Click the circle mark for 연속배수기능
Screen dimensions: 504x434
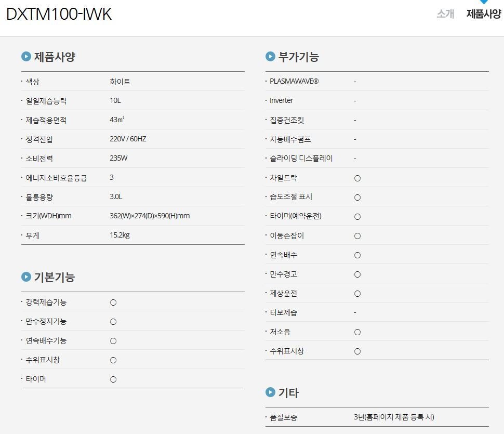[113, 341]
